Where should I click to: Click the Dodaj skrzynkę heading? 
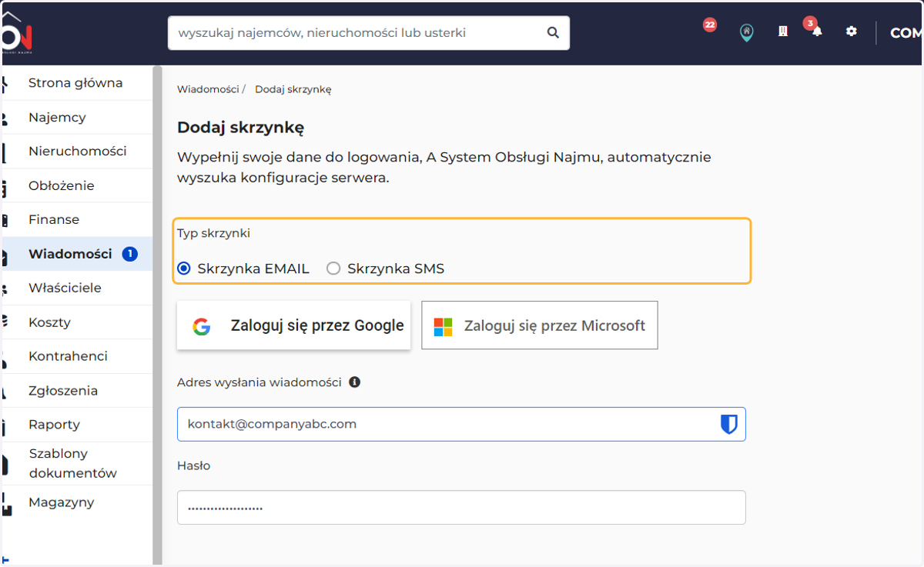(x=241, y=128)
